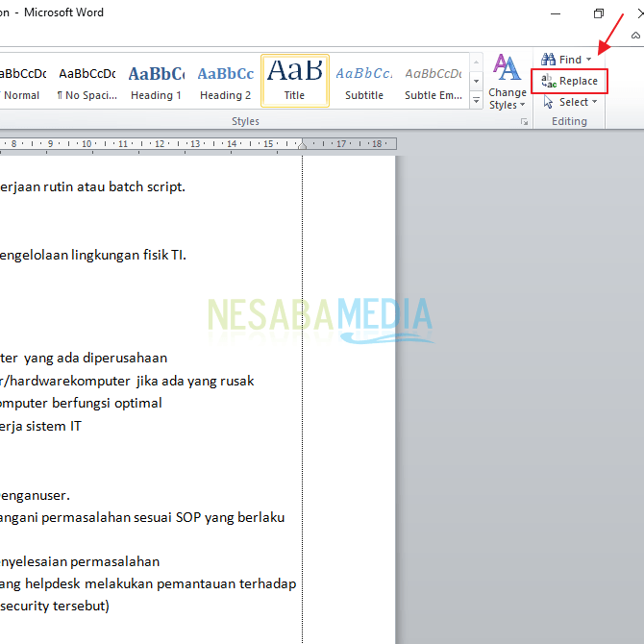Expand the Find dropdown arrow

point(588,60)
